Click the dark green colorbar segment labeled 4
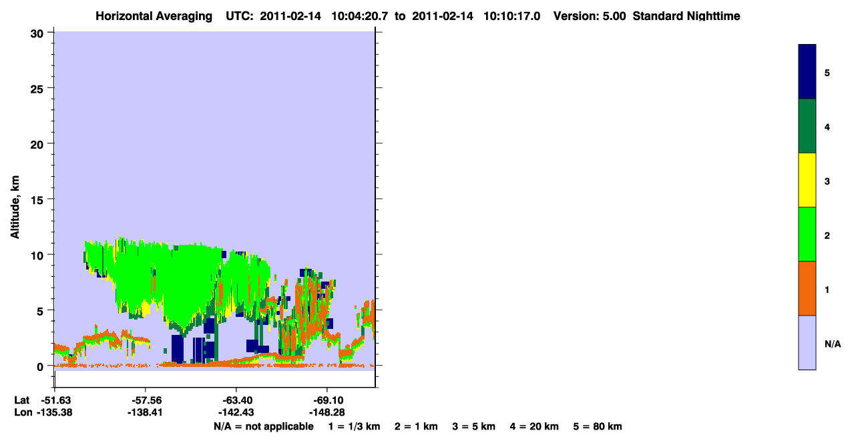The width and height of the screenshot is (868, 445). point(807,126)
